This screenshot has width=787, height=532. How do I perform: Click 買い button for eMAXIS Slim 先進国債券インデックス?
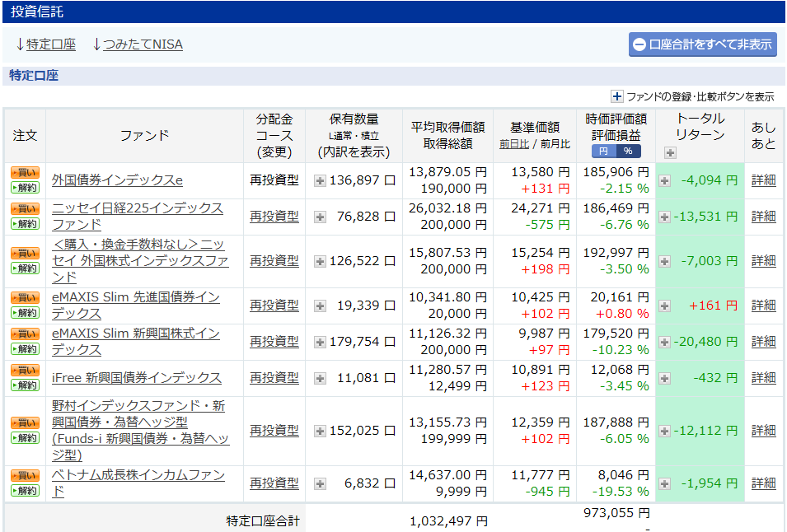click(x=25, y=298)
